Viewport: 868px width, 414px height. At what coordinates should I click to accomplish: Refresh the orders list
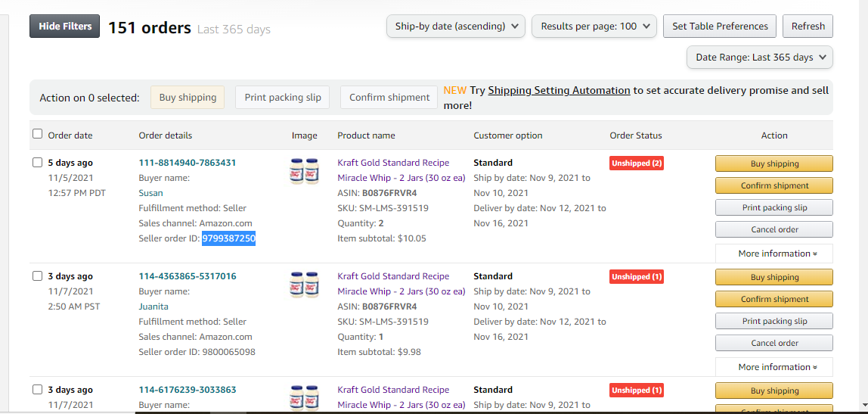point(808,26)
